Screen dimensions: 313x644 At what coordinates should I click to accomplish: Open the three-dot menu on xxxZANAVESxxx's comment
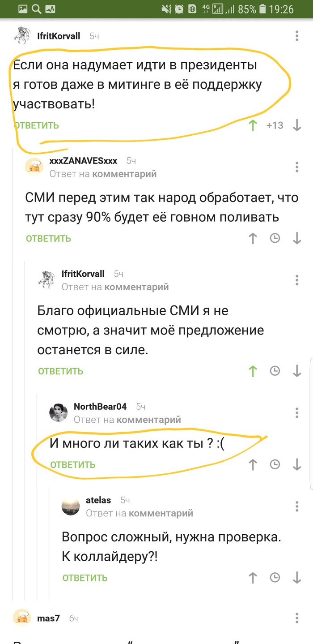tap(297, 167)
